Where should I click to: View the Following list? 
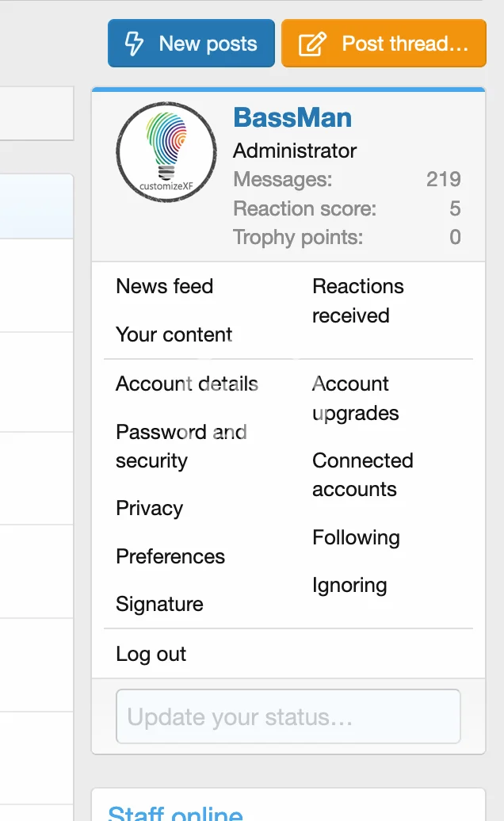point(356,537)
